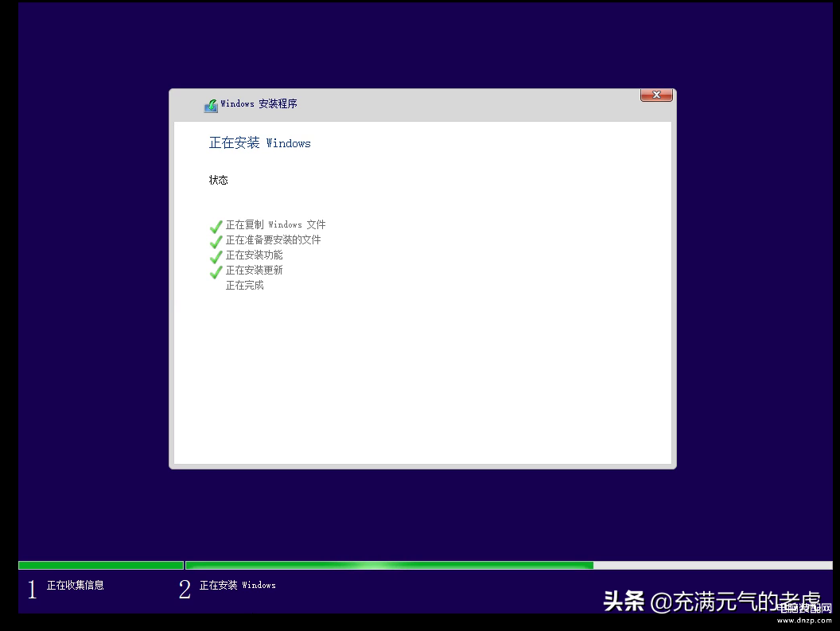Click the step text 正在完成
The width and height of the screenshot is (840, 631).
tap(245, 285)
